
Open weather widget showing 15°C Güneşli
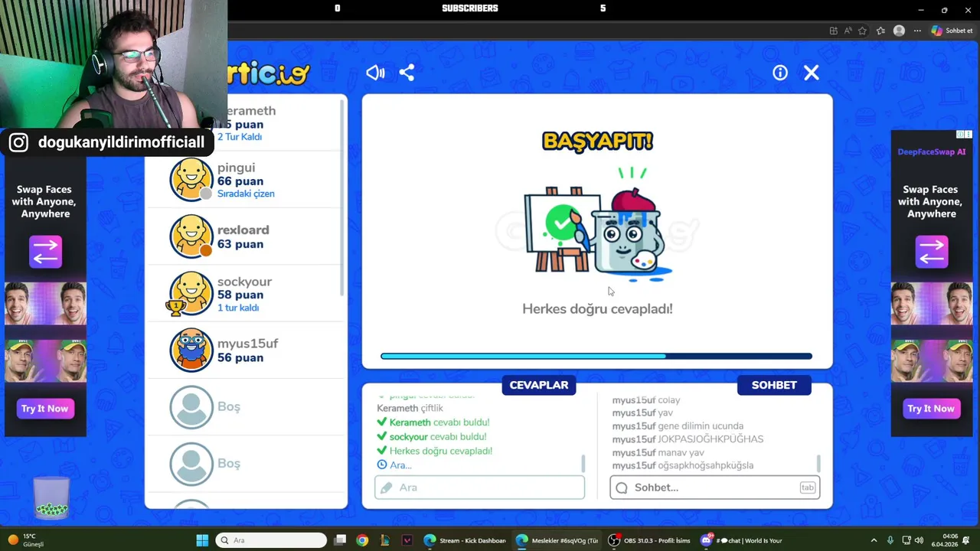click(x=26, y=540)
